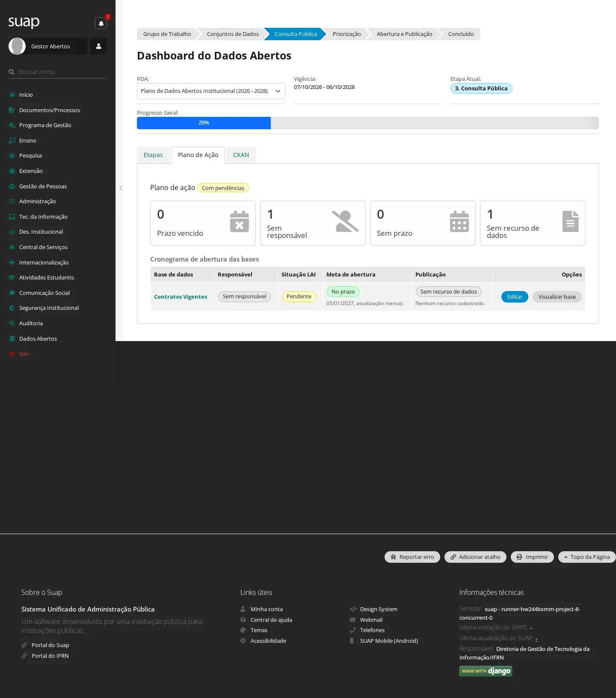Image resolution: width=616 pixels, height=698 pixels.
Task: Go to the Priorização step
Action: tap(346, 34)
